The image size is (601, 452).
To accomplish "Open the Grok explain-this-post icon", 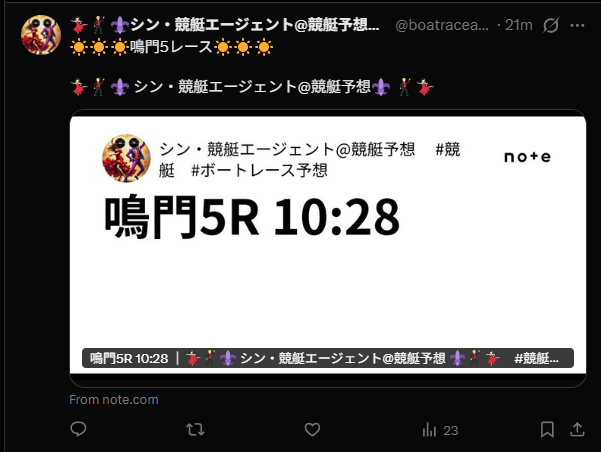I will pyautogui.click(x=551, y=25).
